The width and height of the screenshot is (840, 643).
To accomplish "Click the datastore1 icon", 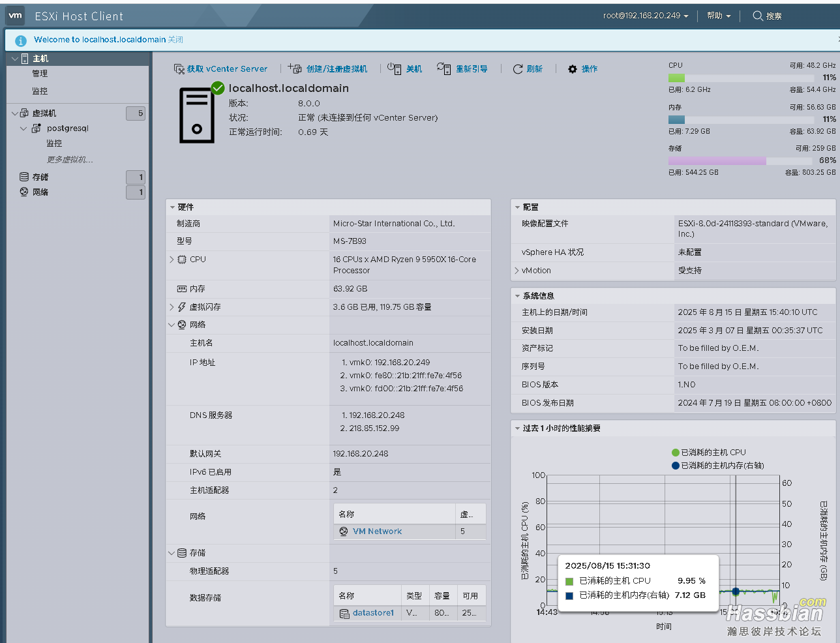I will click(x=344, y=613).
